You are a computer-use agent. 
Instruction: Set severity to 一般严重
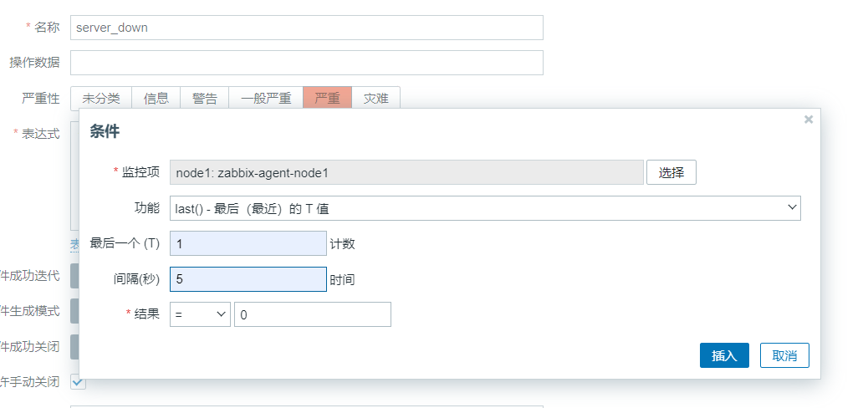pos(265,98)
